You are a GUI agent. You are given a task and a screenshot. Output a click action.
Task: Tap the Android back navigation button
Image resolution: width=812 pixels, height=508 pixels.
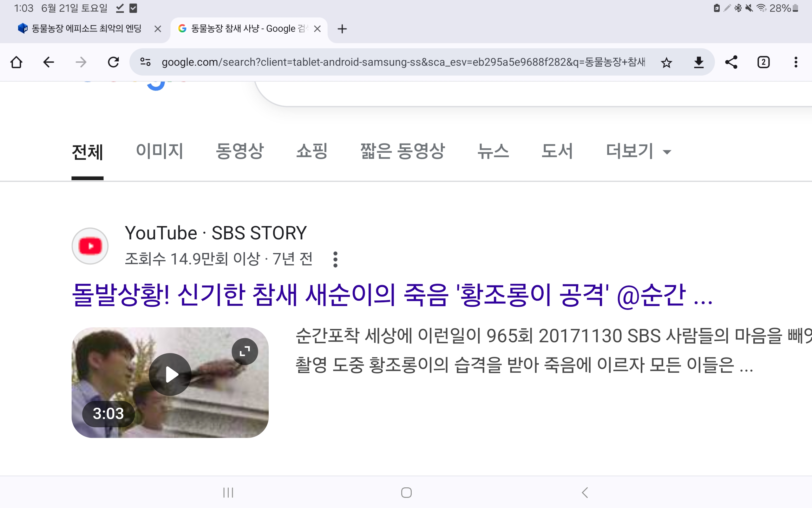point(585,492)
